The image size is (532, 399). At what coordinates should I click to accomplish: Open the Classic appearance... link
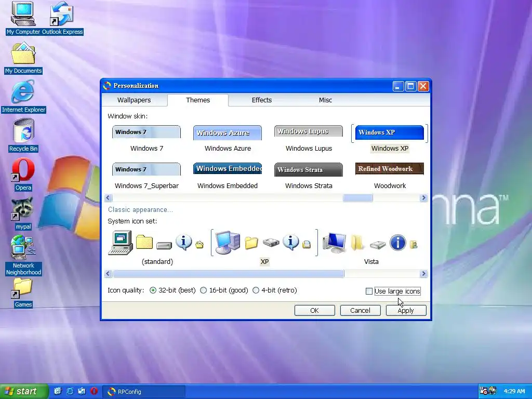(x=140, y=210)
